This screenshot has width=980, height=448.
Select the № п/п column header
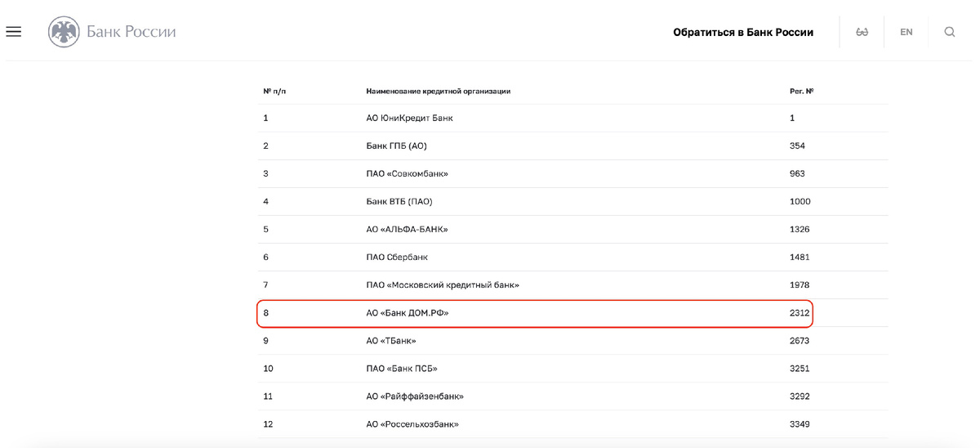274,91
